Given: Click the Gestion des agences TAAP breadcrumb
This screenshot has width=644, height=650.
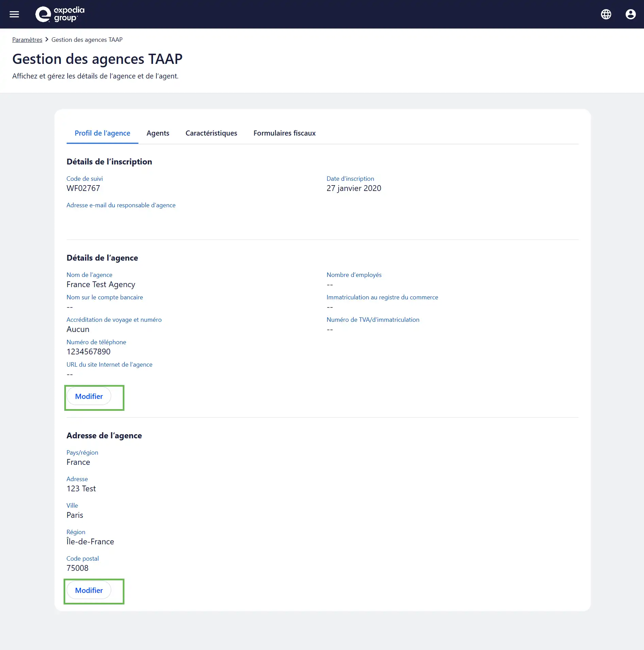Looking at the screenshot, I should pos(87,39).
